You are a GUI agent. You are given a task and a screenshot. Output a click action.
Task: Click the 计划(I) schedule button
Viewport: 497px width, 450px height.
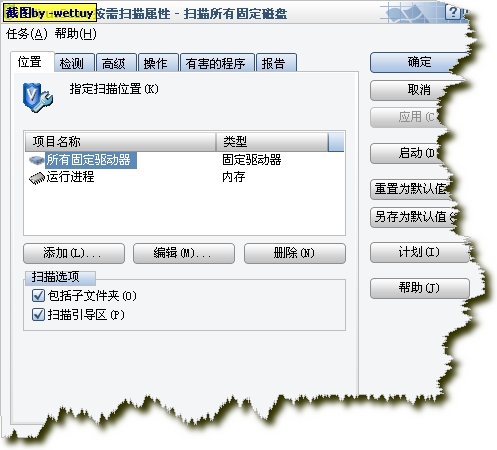tap(419, 252)
